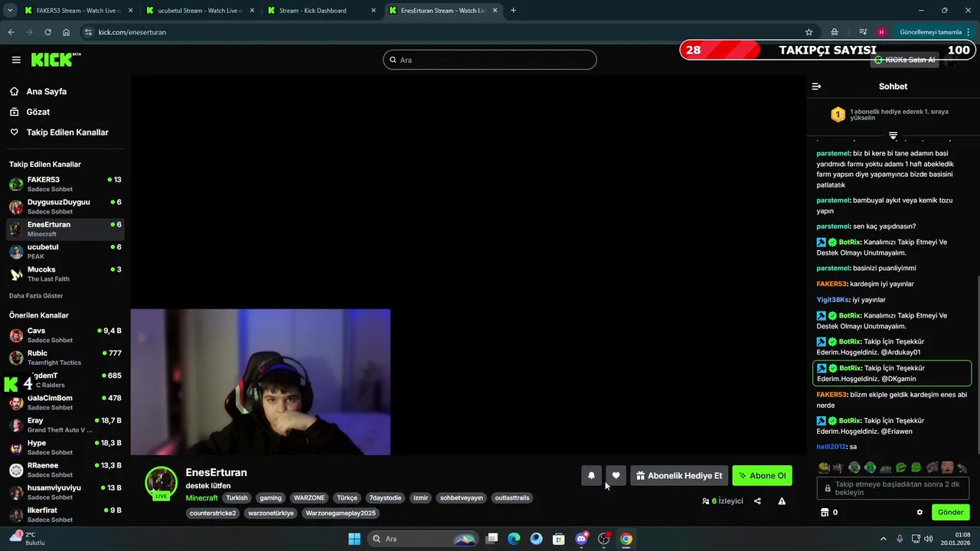980x551 pixels.
Task: Collapse chat with the arrow icon
Action: coord(816,86)
